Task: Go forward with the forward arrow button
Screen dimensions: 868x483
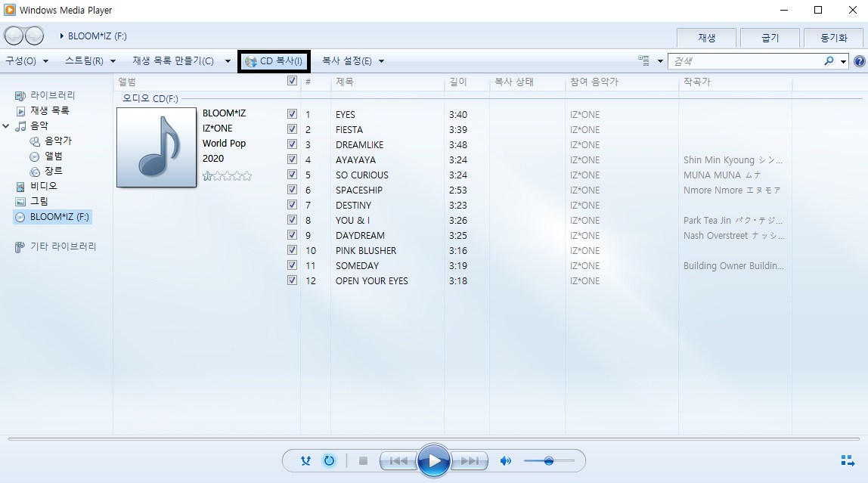Action: [34, 36]
